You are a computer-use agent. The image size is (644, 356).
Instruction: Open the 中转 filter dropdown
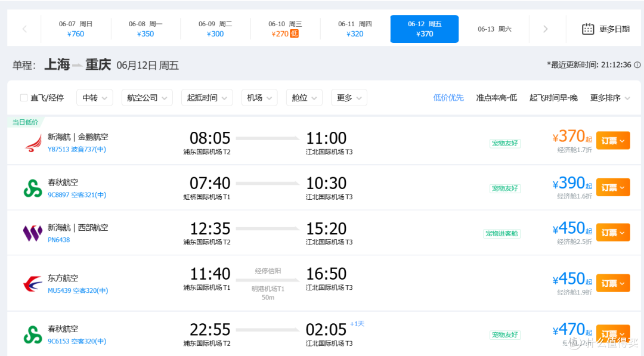click(94, 98)
